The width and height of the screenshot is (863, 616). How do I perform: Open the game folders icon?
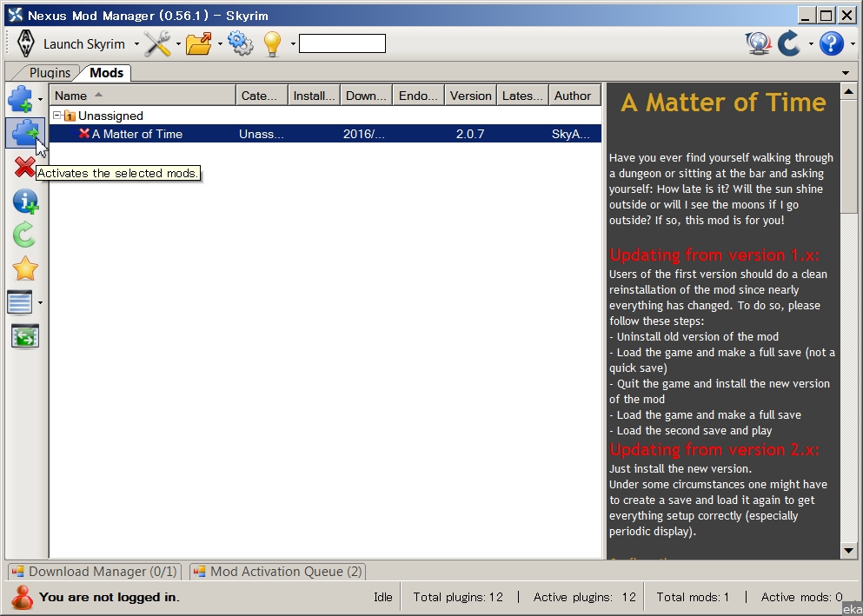[199, 44]
